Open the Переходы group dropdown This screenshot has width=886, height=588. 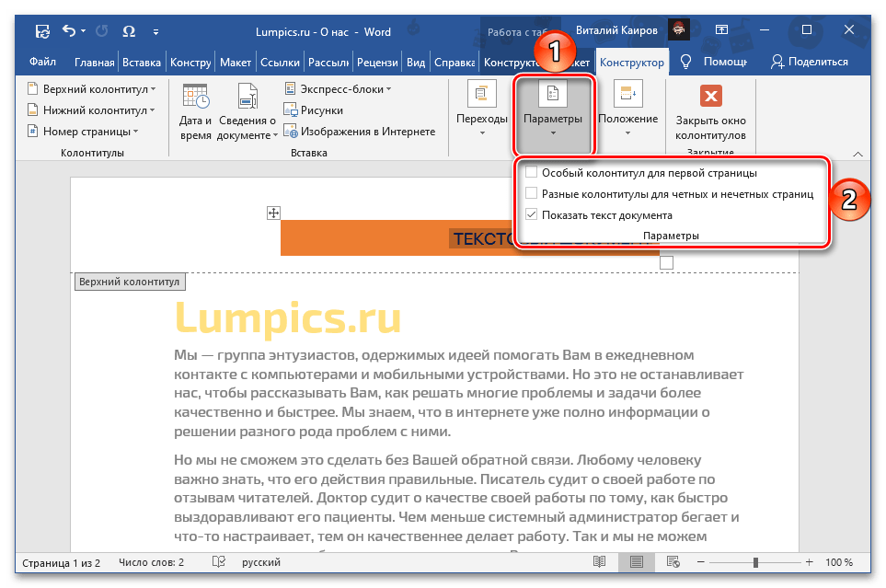point(482,110)
